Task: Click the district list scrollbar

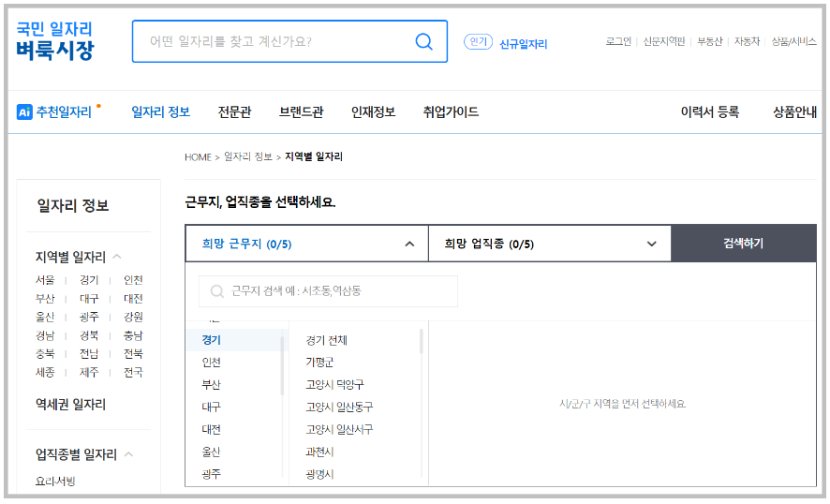Action: pos(422,341)
